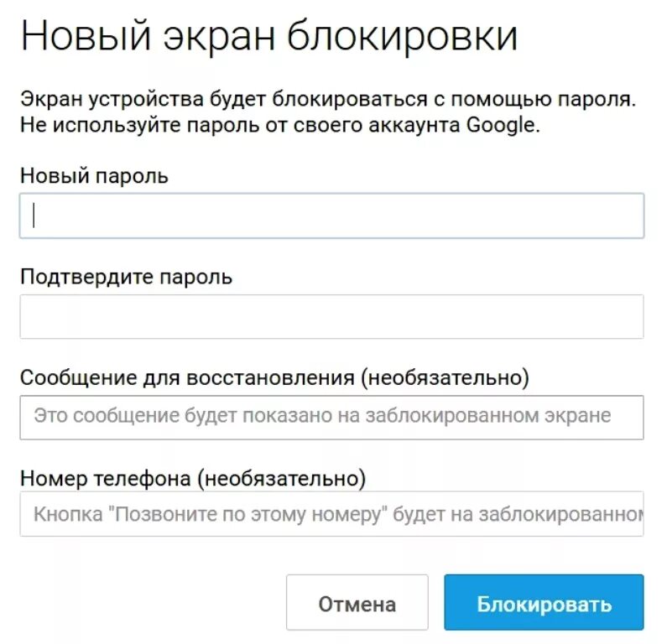Click the "Номер телефона" label

pos(106,479)
